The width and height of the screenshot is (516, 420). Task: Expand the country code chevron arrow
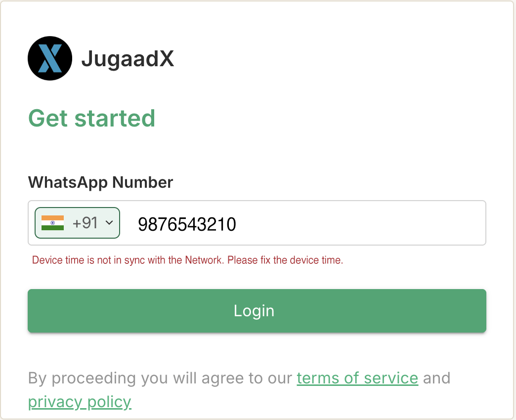coord(110,223)
